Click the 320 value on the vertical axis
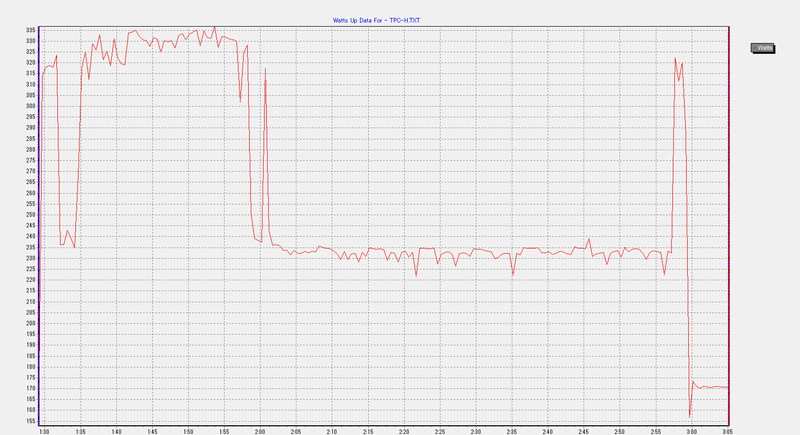This screenshot has width=800, height=435. tap(31, 63)
